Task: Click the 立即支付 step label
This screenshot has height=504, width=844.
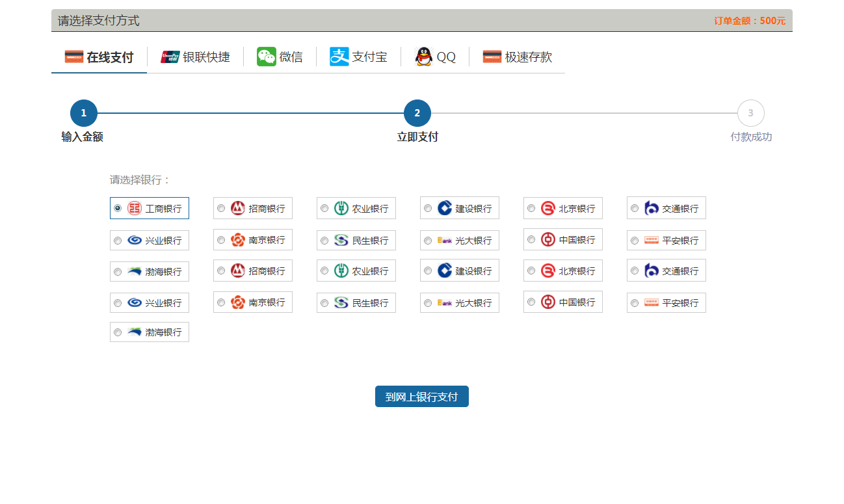Action: click(417, 137)
